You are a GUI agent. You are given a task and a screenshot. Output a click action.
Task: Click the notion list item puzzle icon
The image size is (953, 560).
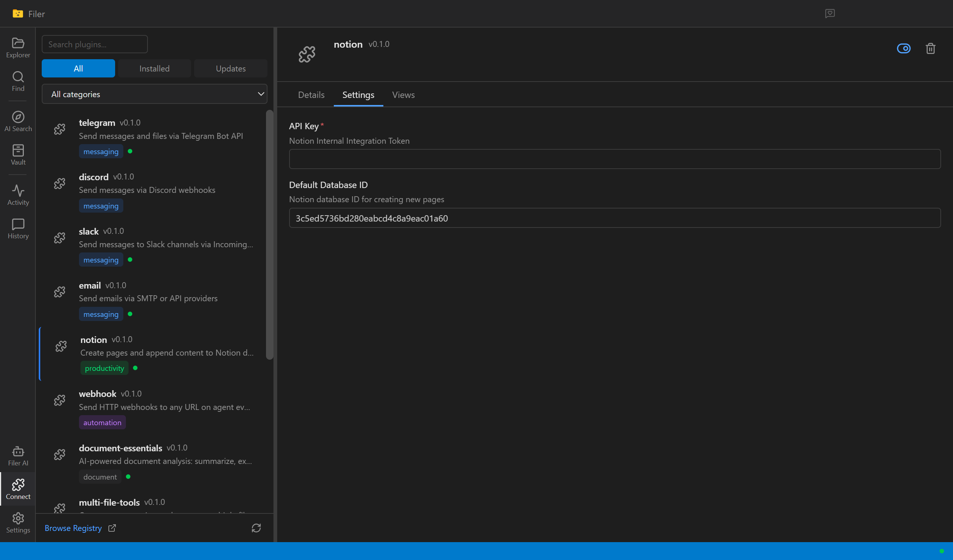(x=61, y=347)
